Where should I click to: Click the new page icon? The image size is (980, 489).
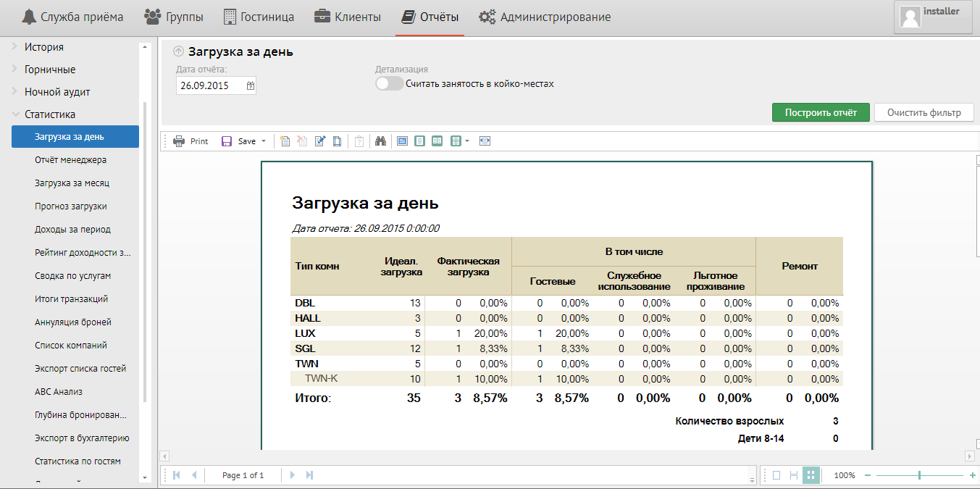pos(285,141)
